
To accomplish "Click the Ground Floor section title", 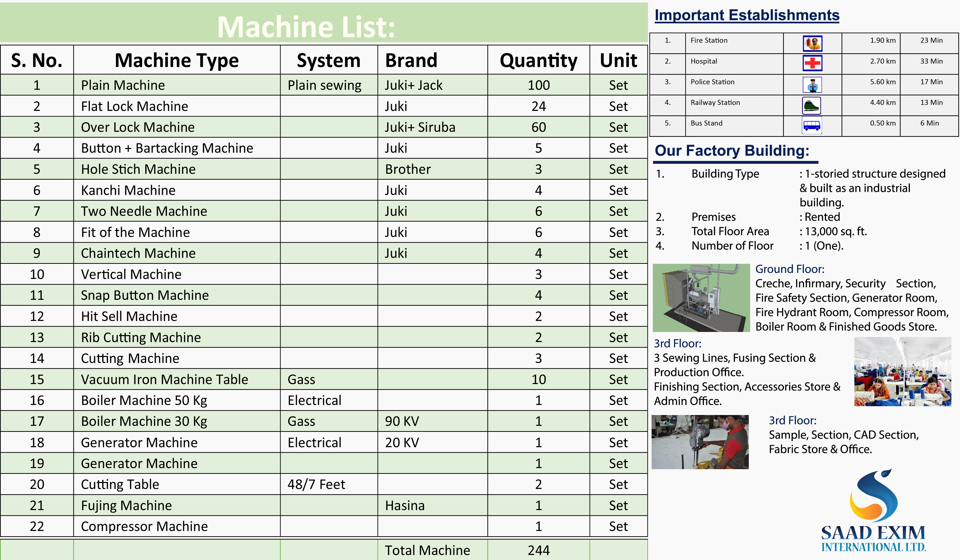I will [790, 269].
